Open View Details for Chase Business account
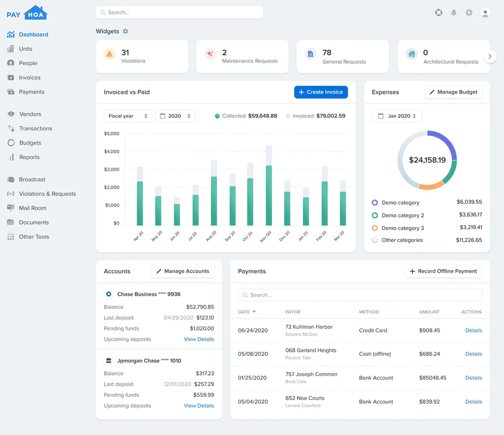Screen dimensions: 504x435 tap(199, 339)
